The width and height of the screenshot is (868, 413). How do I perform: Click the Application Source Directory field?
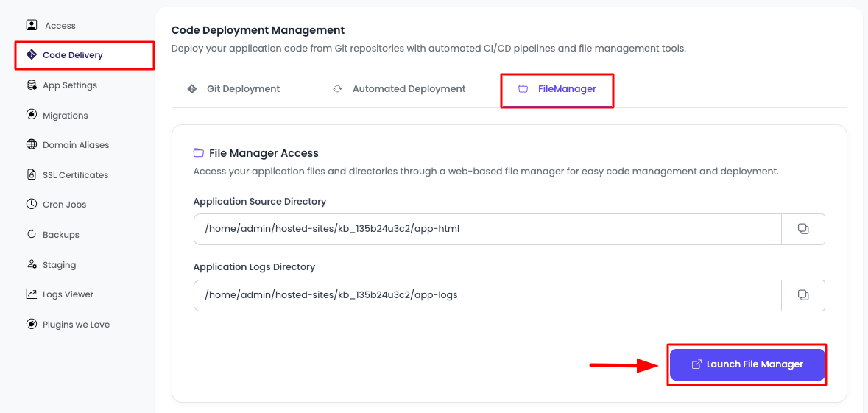(486, 229)
